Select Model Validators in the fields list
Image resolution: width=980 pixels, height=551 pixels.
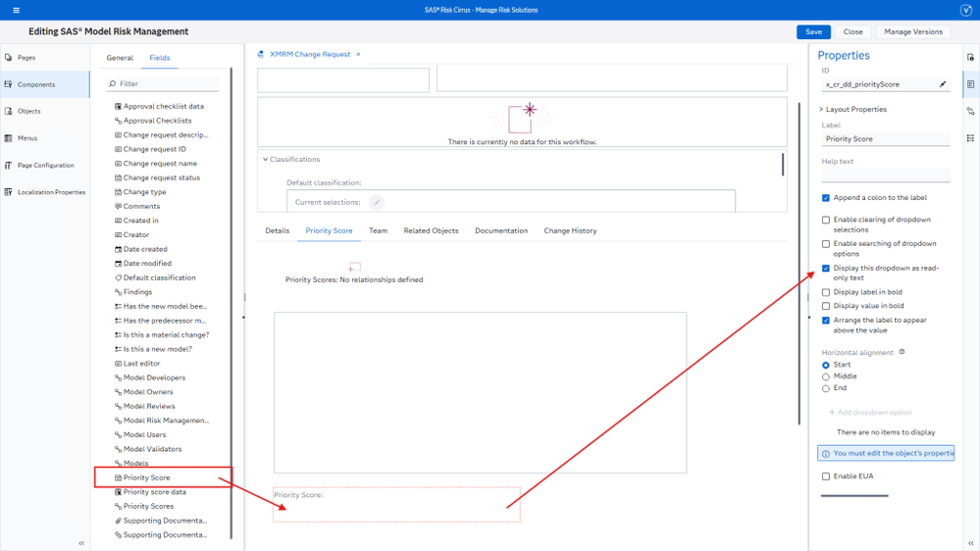(x=152, y=449)
